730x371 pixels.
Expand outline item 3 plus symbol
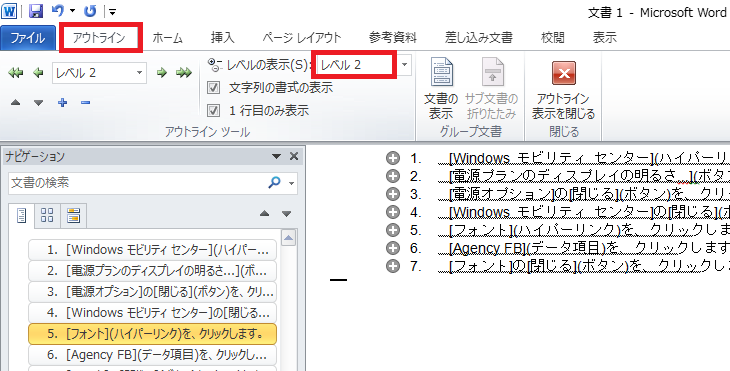[x=393, y=194]
